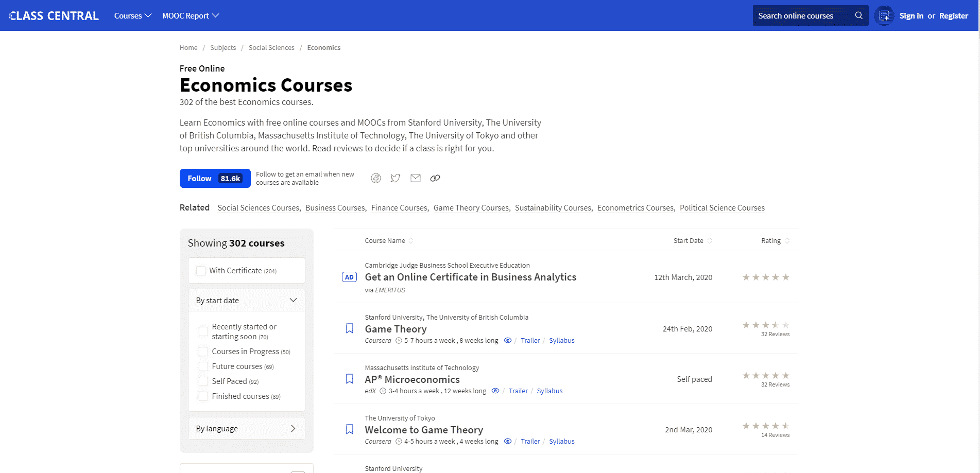Click the Follow 81.6k button
Screen dimensions: 980x473
[215, 178]
